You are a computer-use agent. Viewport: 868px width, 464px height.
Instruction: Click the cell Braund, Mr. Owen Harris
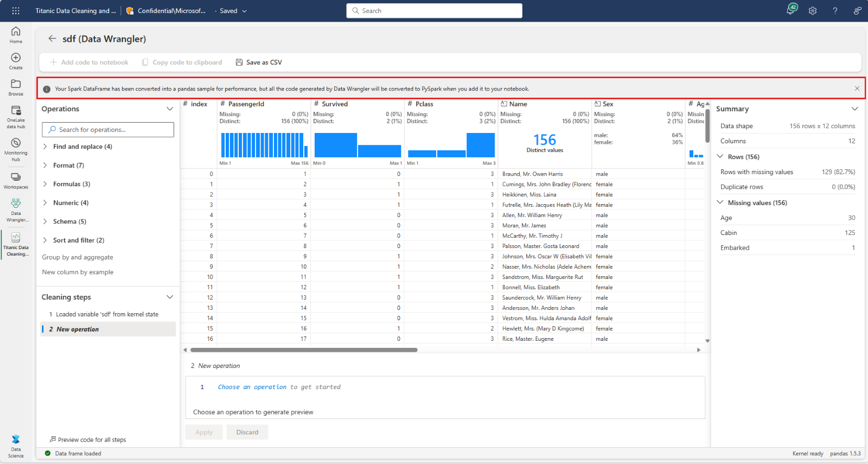545,174
